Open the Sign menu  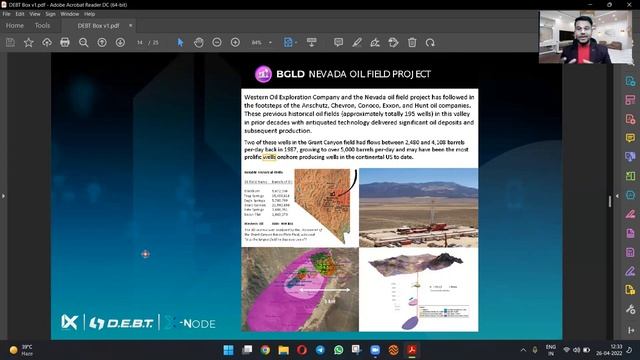coord(50,14)
